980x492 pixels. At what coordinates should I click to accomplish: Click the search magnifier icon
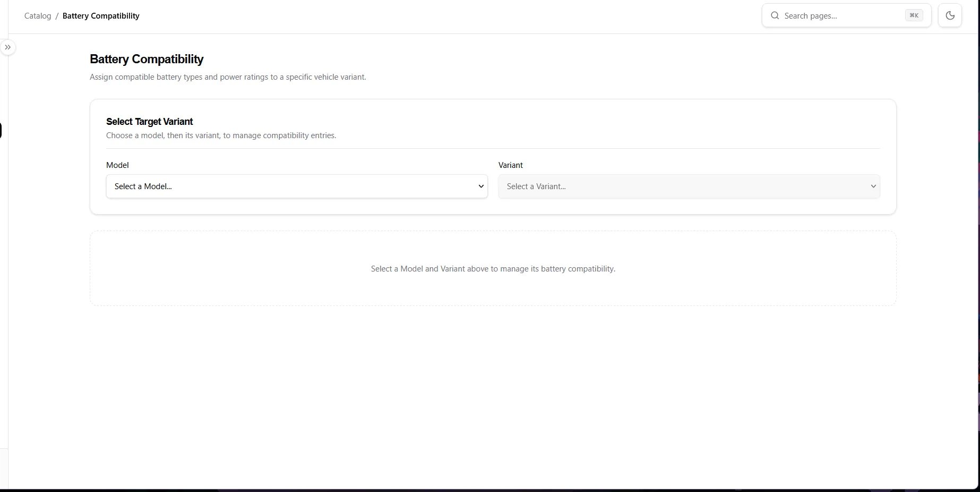(x=775, y=15)
